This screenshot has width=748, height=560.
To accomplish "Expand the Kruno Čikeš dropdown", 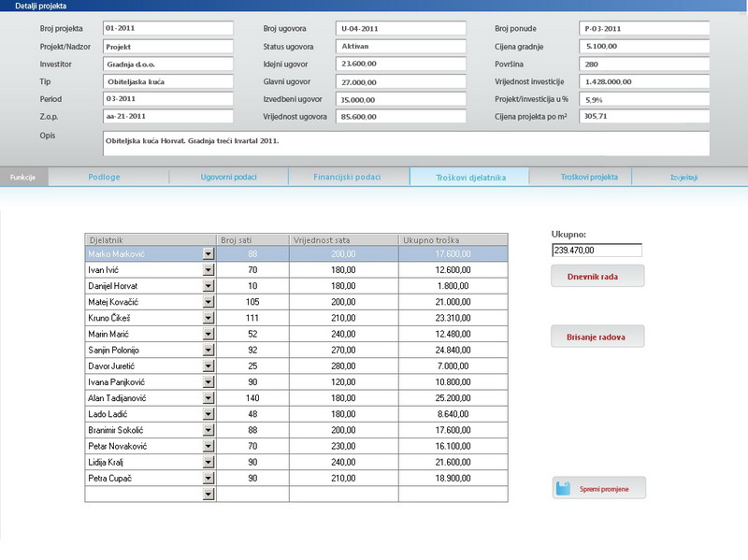I will 208,318.
